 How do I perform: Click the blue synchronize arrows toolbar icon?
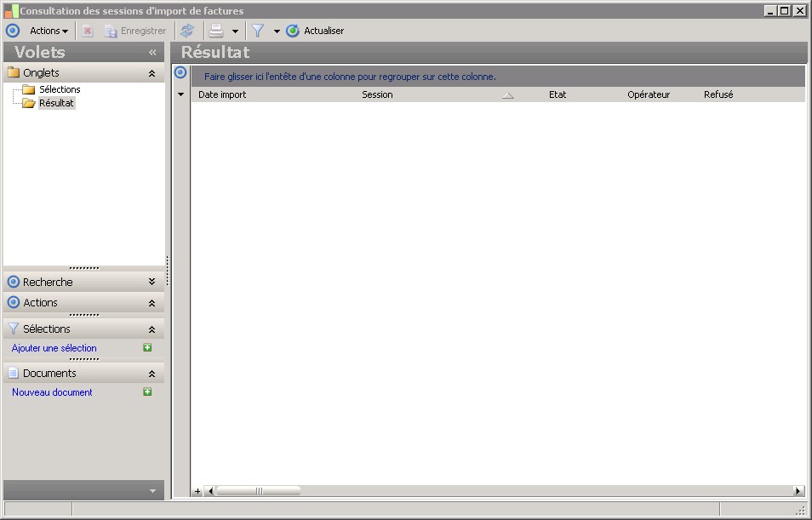187,31
